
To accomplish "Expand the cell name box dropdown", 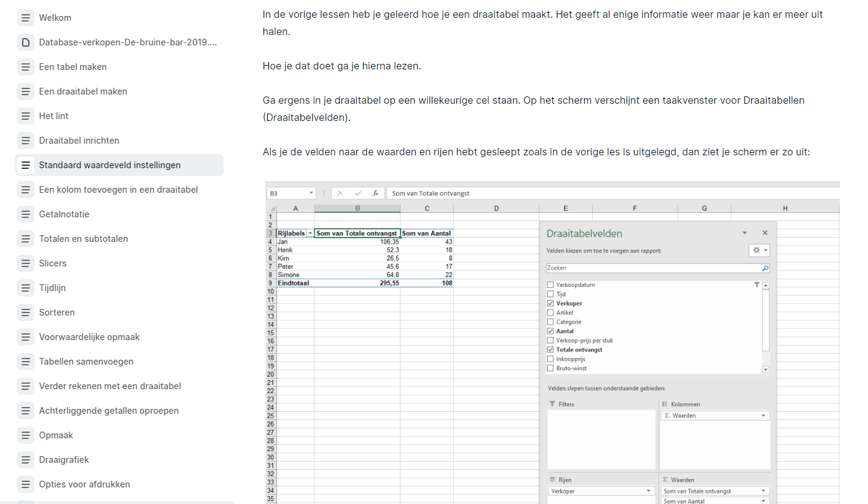I will coord(311,193).
